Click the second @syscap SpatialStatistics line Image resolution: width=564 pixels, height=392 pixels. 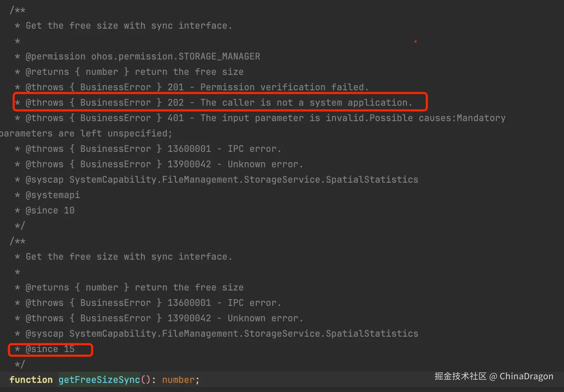point(222,334)
